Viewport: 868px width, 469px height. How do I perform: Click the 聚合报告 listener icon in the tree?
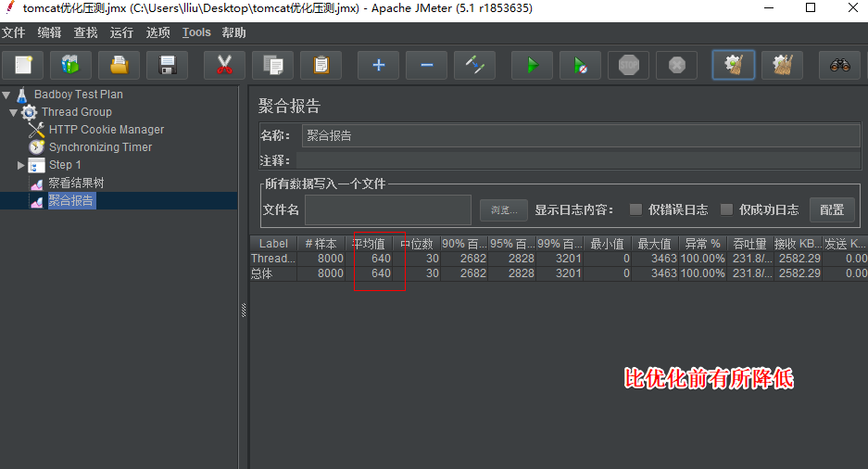tap(36, 201)
